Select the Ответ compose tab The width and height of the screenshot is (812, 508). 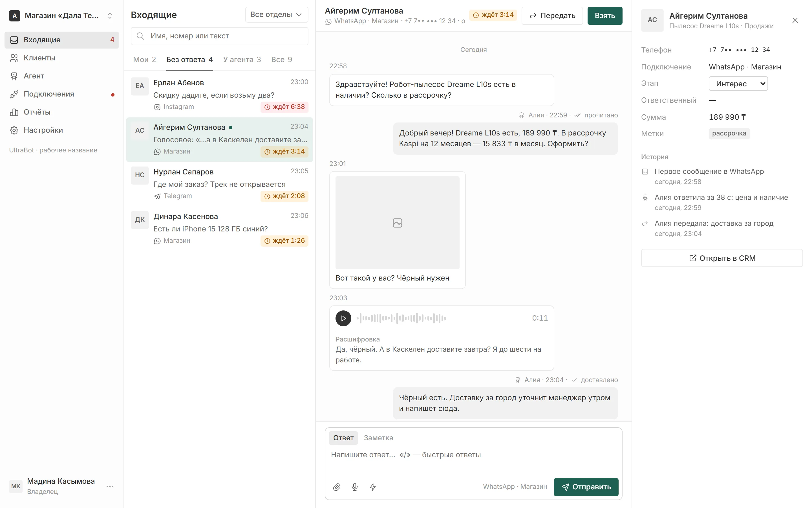click(x=343, y=438)
